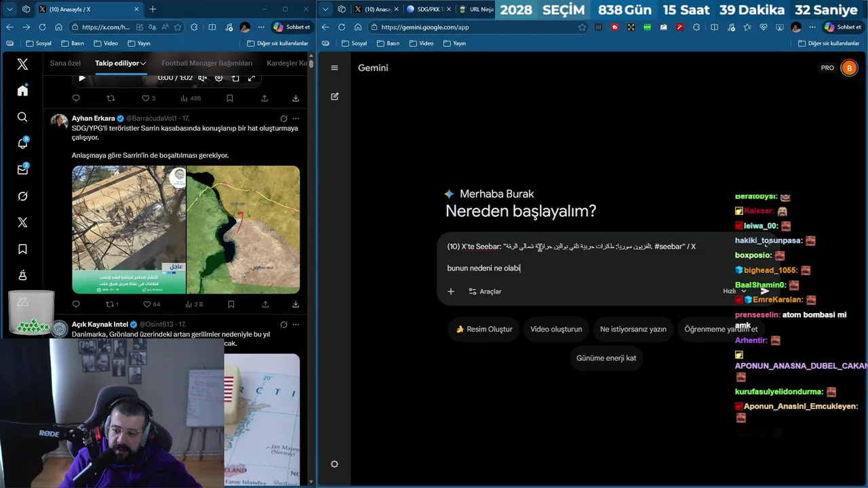Open Yayın bookmark folder in right browser

[454, 43]
